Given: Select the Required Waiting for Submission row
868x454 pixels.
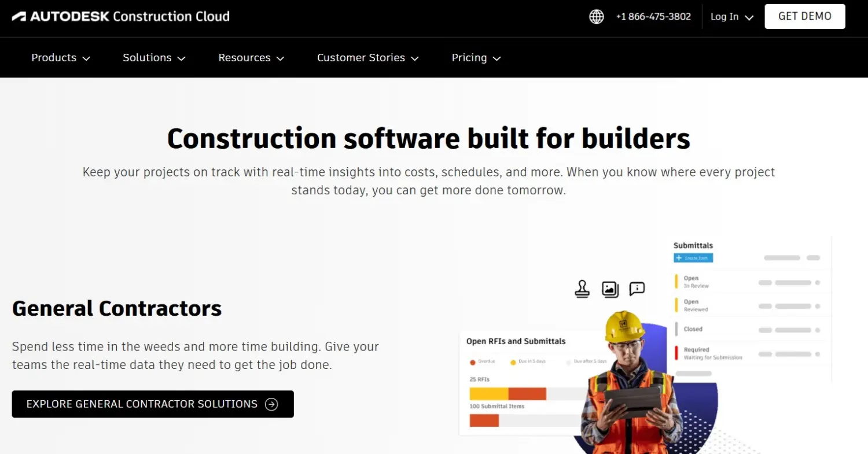Looking at the screenshot, I should pyautogui.click(x=748, y=353).
